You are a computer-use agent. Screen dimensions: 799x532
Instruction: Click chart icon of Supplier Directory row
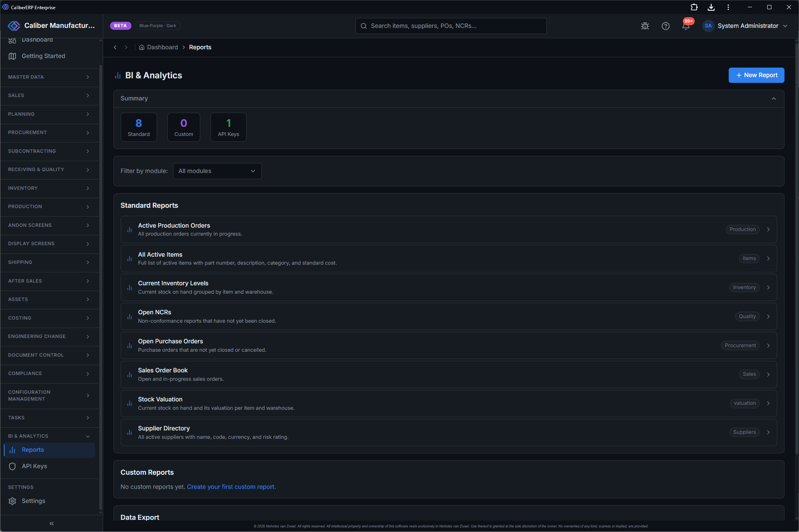(x=130, y=432)
